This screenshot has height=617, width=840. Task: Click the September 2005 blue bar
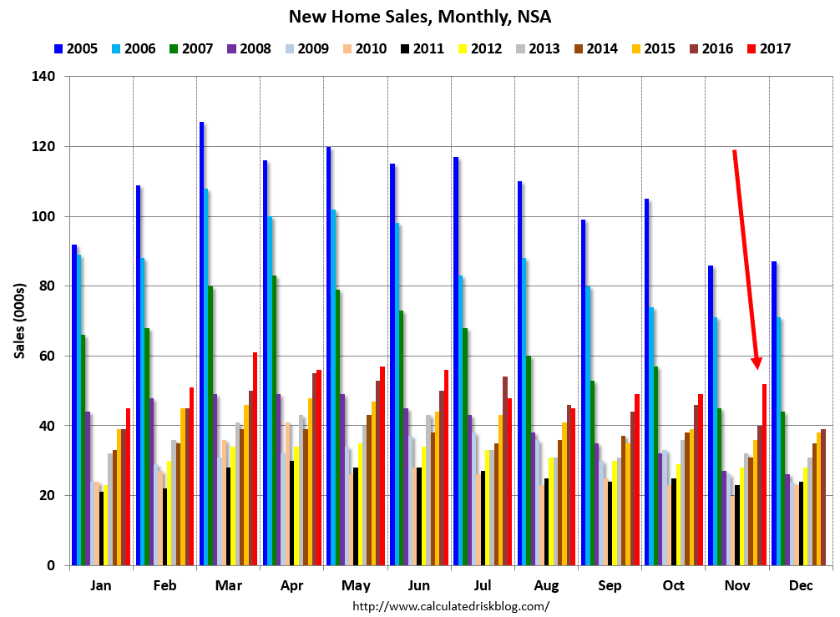(x=584, y=392)
